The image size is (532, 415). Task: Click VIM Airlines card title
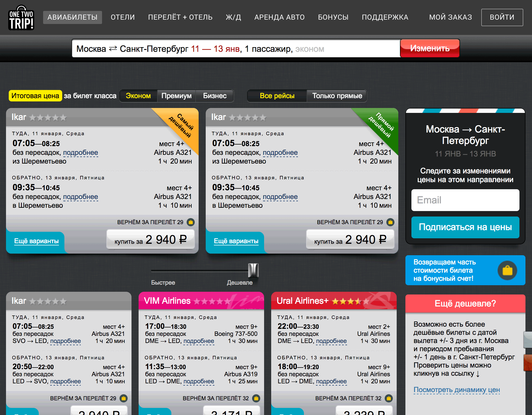[167, 301]
